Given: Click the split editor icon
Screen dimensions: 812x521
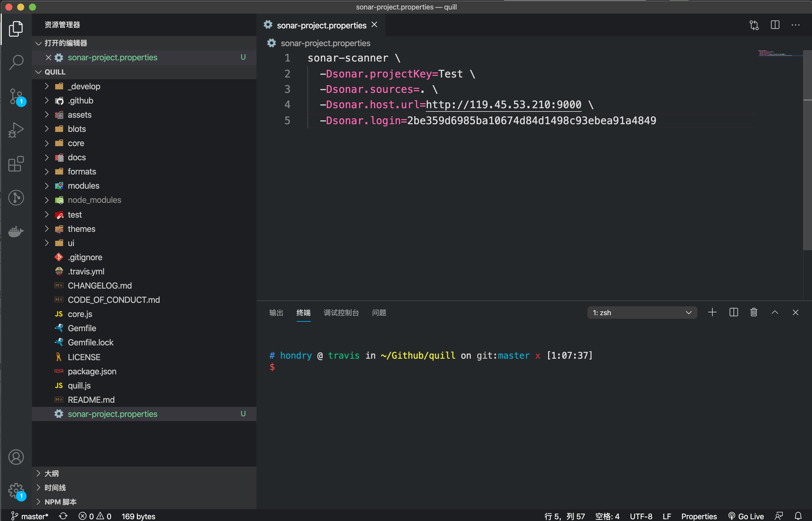Looking at the screenshot, I should click(775, 25).
